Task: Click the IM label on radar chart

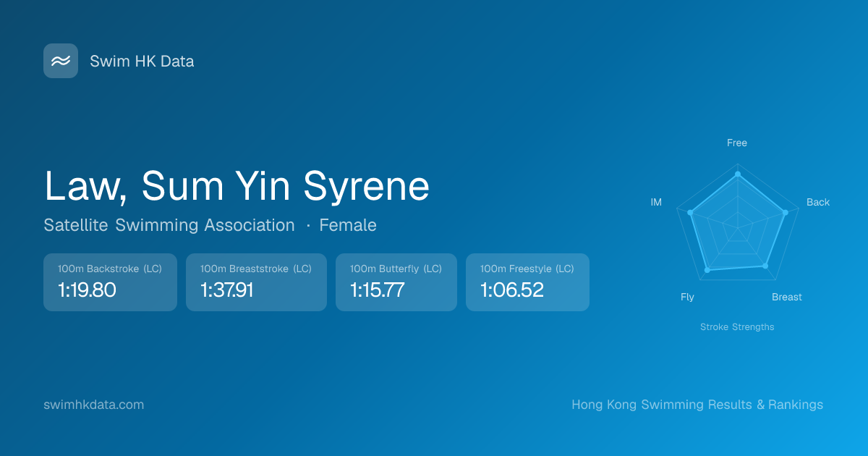Action: point(656,203)
